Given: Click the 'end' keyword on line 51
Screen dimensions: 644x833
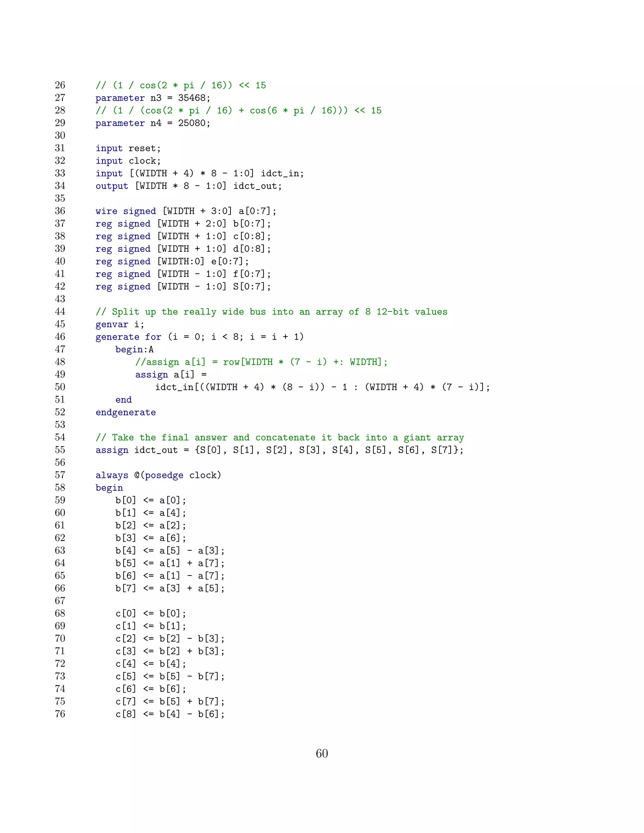Looking at the screenshot, I should 124,400.
